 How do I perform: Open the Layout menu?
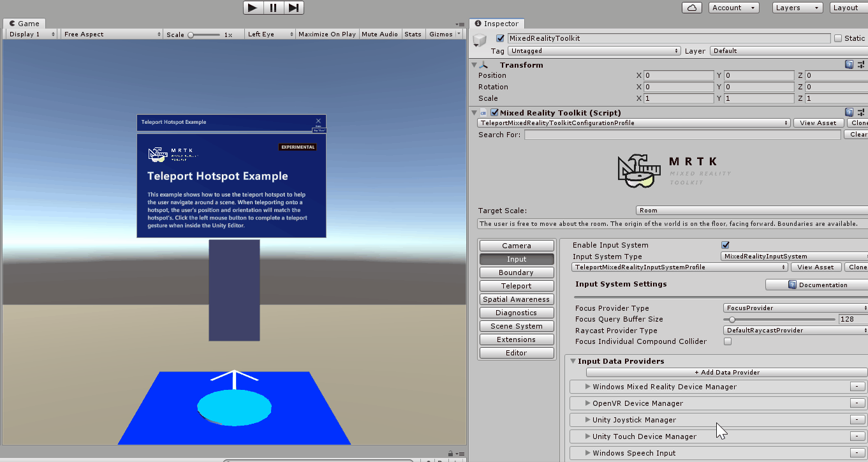coord(848,8)
